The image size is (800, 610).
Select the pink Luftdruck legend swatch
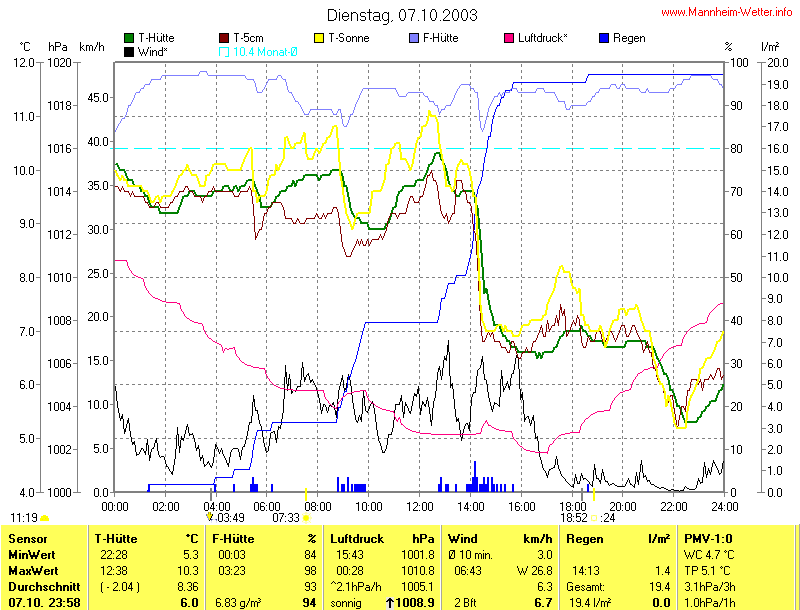[510, 38]
